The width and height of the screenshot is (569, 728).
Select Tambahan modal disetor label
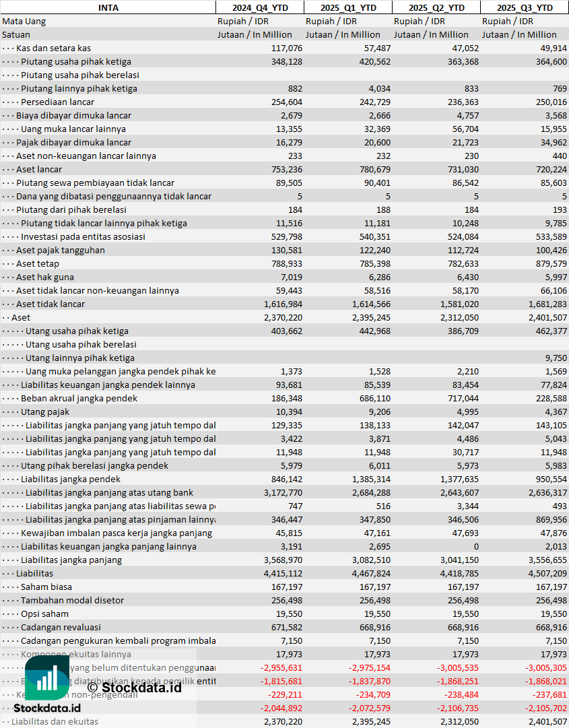73,600
